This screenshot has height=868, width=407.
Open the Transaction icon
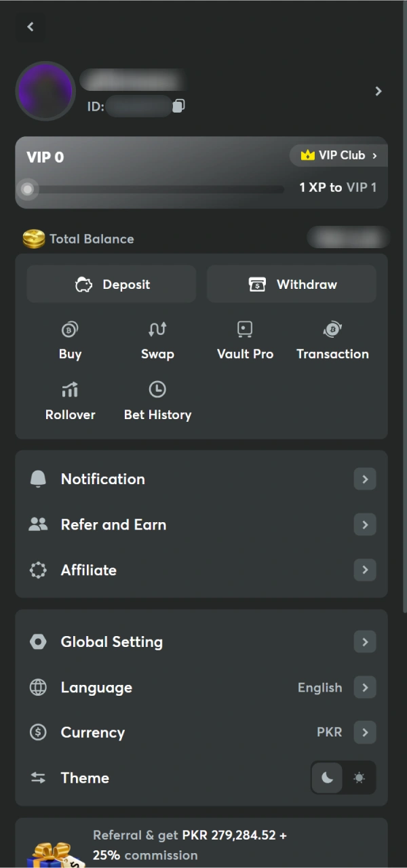click(x=332, y=330)
